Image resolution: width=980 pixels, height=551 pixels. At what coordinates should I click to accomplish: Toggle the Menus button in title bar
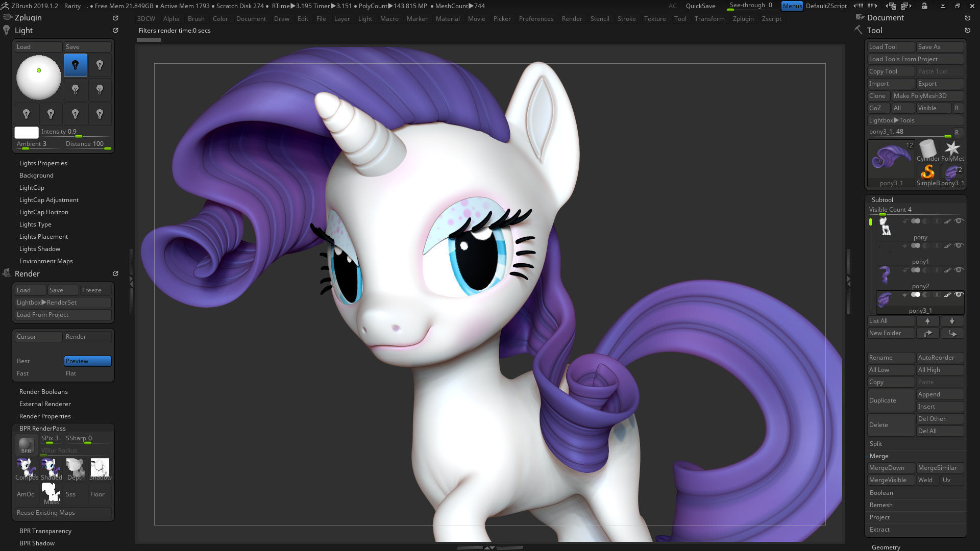[x=792, y=6]
